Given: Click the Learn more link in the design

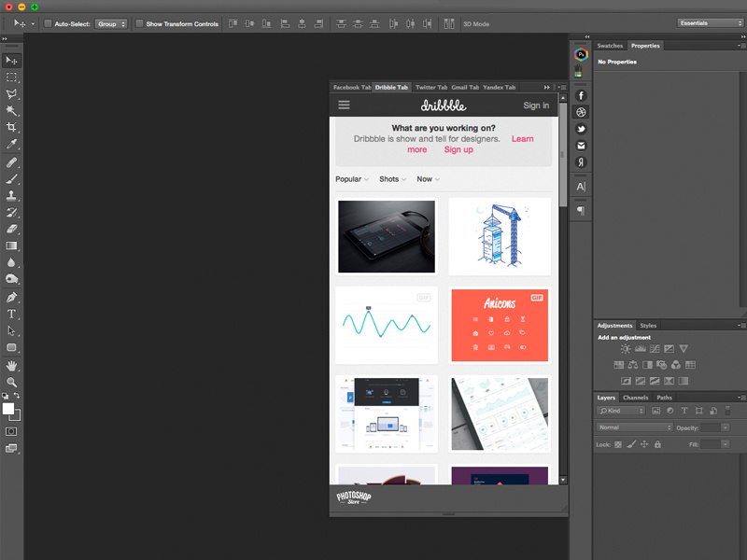Looking at the screenshot, I should [x=522, y=138].
